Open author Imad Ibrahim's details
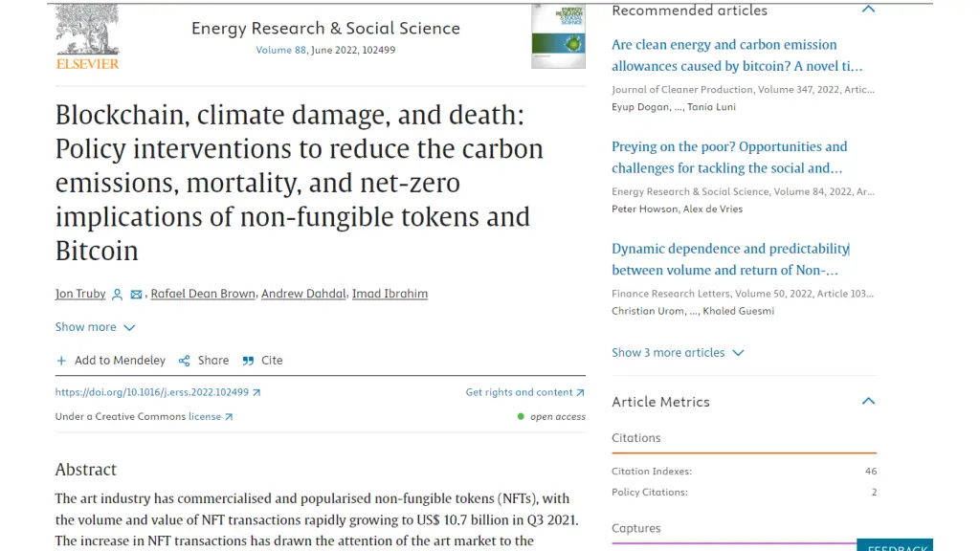 [x=390, y=294]
